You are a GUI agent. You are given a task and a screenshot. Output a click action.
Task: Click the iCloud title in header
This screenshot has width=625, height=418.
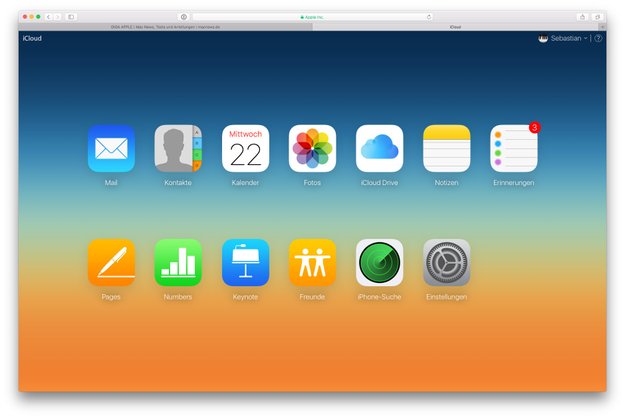[32, 38]
